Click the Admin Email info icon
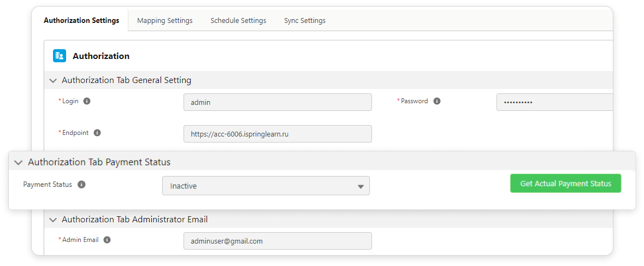 tap(107, 240)
